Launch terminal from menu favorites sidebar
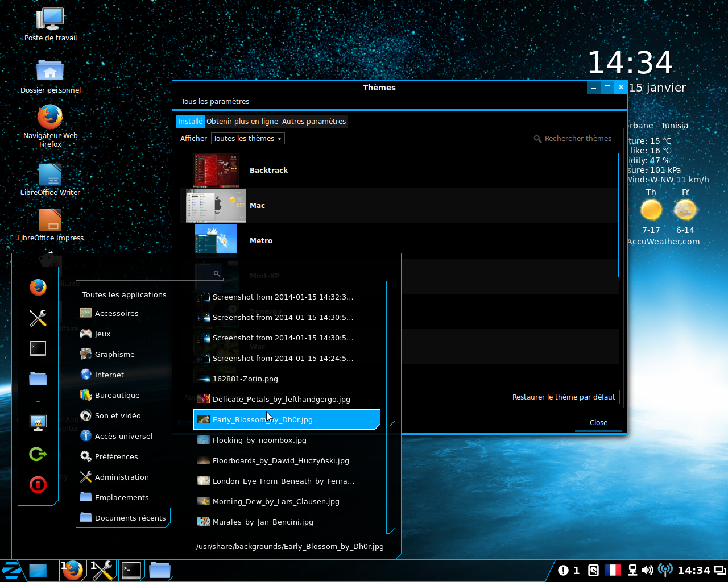The height and width of the screenshot is (582, 728). tap(38, 348)
